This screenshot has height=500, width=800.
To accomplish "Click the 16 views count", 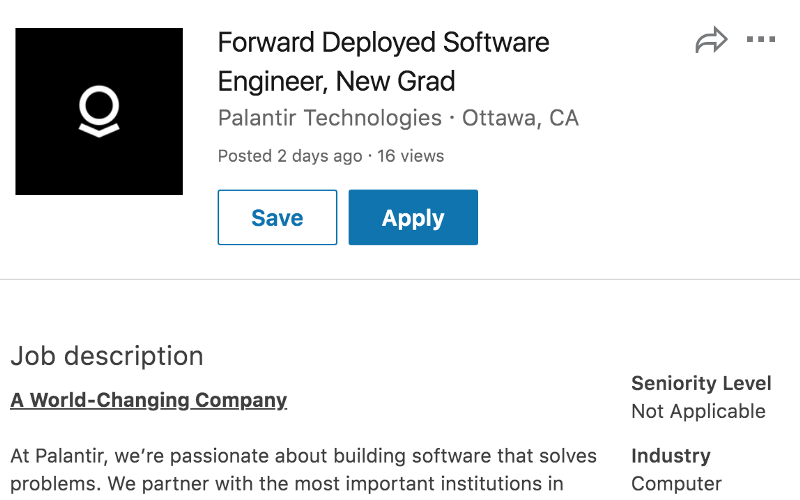I will [410, 156].
